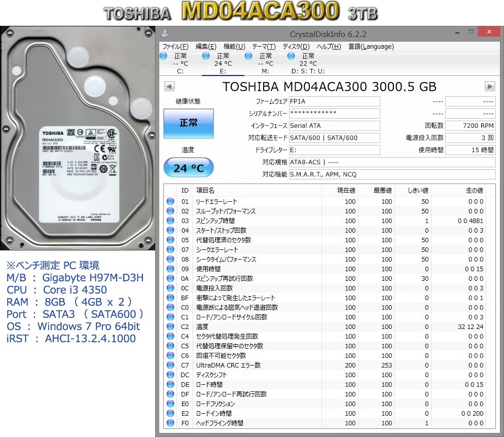Click the 対応機能 S.M.A.R.T., APM, NCQ field
This screenshot has width=504, height=437.
pyautogui.click(x=392, y=174)
